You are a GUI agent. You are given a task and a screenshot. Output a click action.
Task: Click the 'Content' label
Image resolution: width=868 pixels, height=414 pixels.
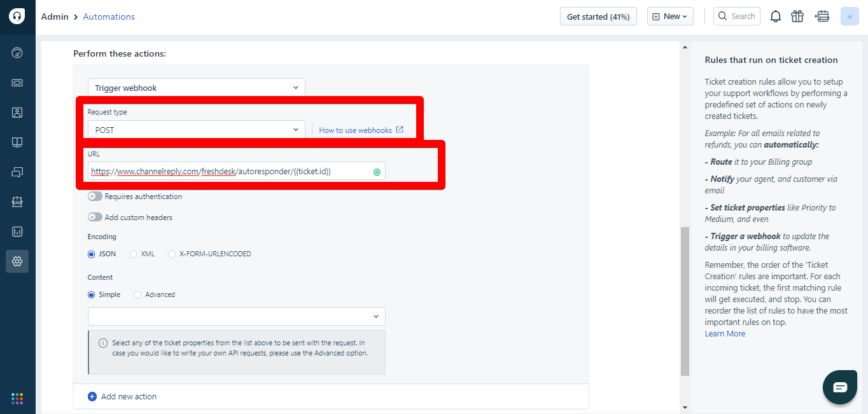[x=100, y=277]
